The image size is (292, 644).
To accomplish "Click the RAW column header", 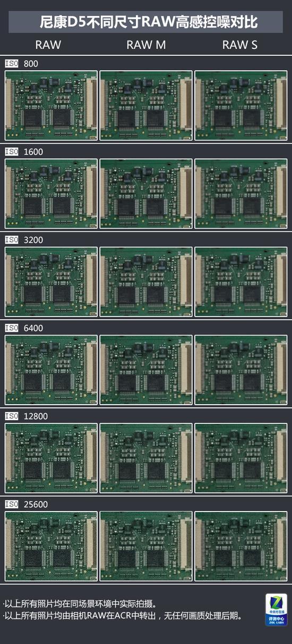I will 48,45.
